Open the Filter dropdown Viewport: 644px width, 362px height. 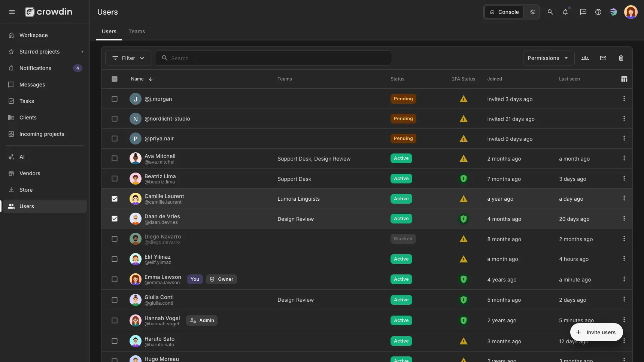click(128, 58)
